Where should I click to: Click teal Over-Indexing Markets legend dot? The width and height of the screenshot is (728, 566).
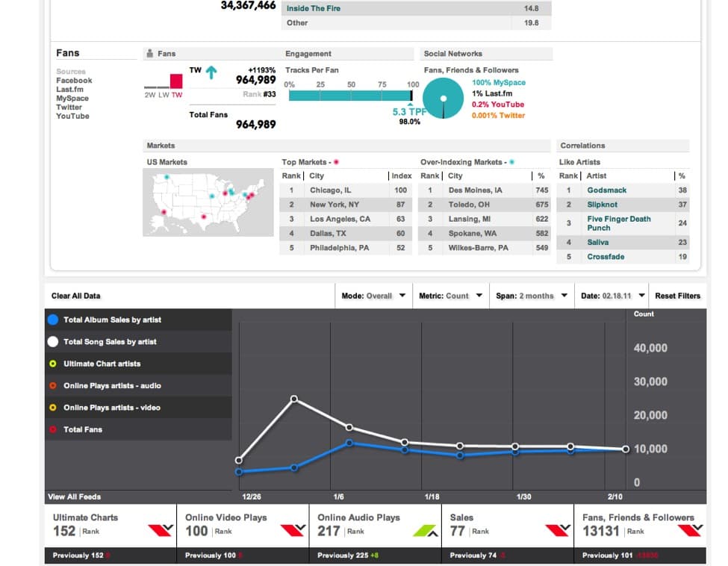511,162
